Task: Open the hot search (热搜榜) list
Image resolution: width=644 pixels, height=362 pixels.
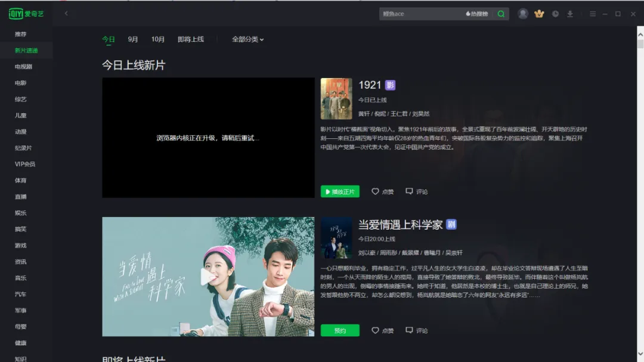Action: 477,14
